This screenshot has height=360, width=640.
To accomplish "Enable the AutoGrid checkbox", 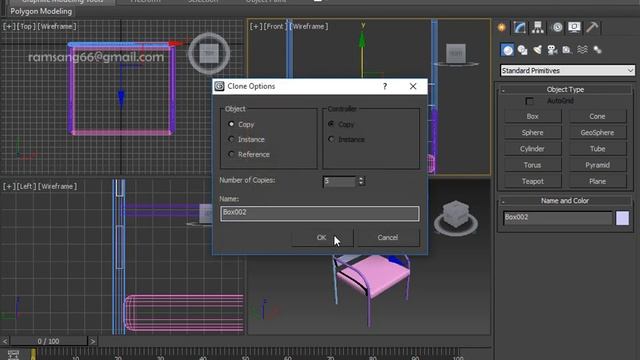I will tap(529, 101).
